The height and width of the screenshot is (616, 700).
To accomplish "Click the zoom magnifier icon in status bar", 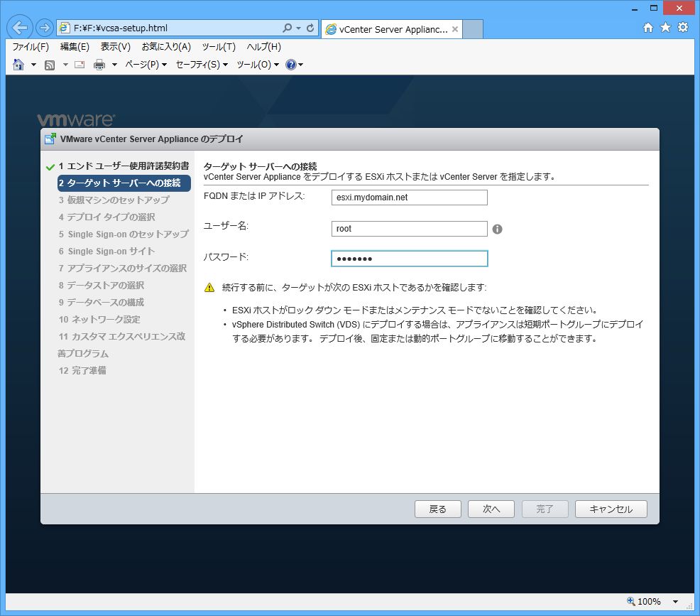I will coord(631,601).
